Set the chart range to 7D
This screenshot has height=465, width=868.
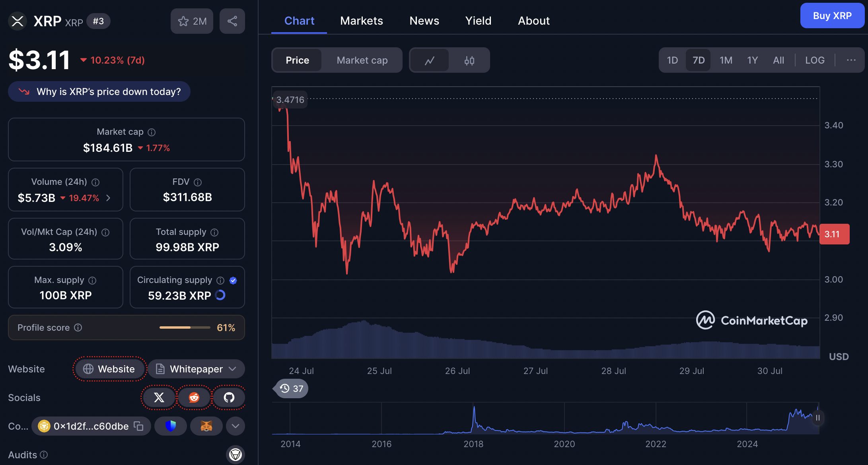point(698,60)
